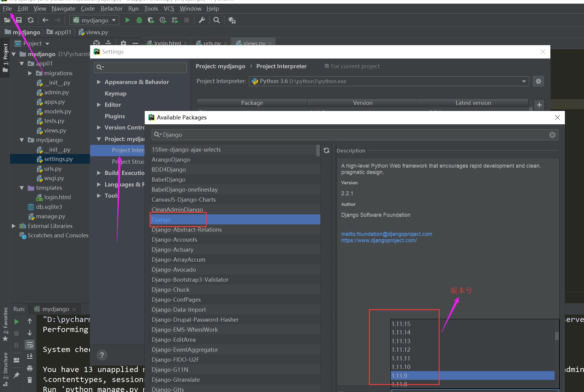This screenshot has height=392, width=584.
Task: Select version 1.11.15 in list
Action: click(473, 324)
